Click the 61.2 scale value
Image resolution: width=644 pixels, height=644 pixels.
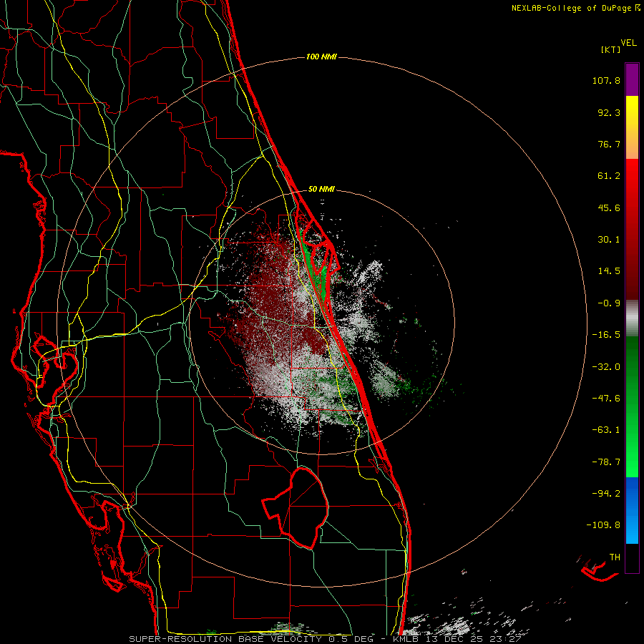coord(609,176)
